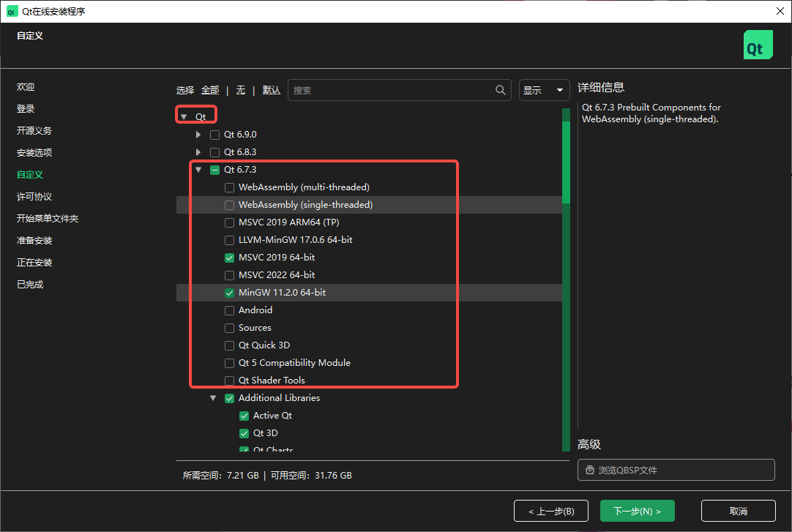Collapse the Additional Libraries node
Viewport: 792px width, 532px height.
point(213,398)
